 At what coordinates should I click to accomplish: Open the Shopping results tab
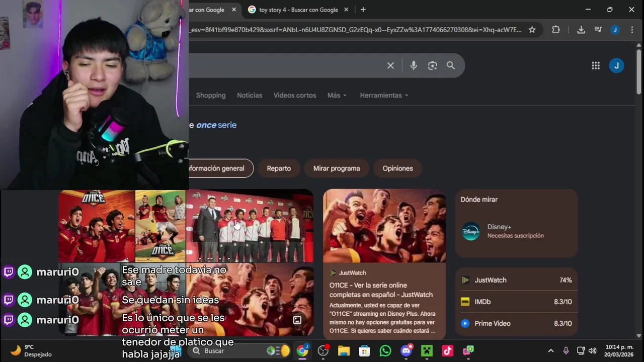pyautogui.click(x=211, y=95)
